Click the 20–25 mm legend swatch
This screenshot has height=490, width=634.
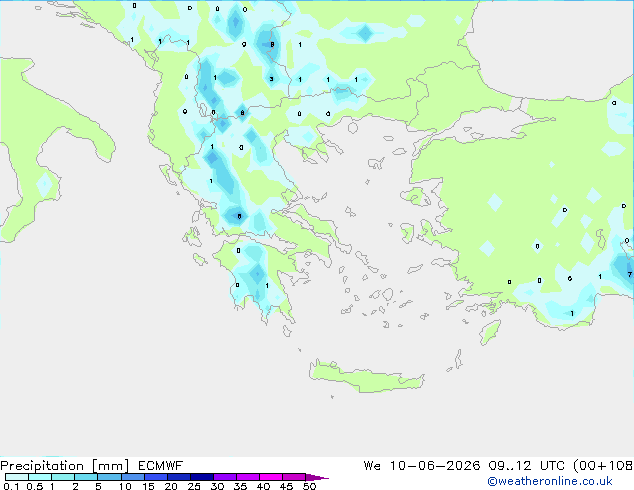pyautogui.click(x=178, y=477)
